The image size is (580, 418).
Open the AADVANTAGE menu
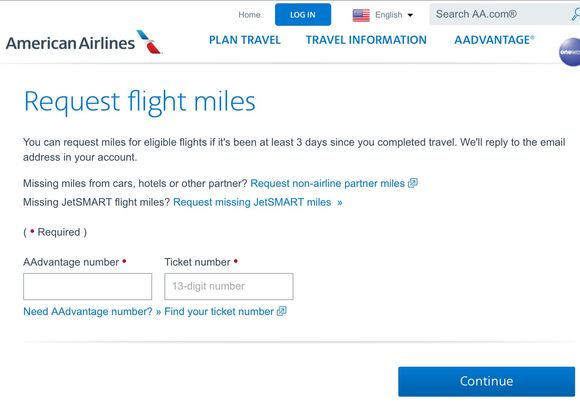[x=494, y=40]
